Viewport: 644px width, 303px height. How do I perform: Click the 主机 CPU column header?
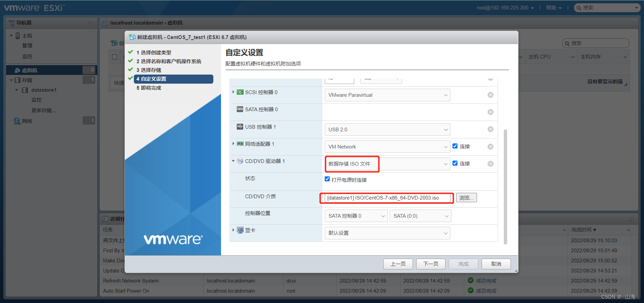(551, 57)
